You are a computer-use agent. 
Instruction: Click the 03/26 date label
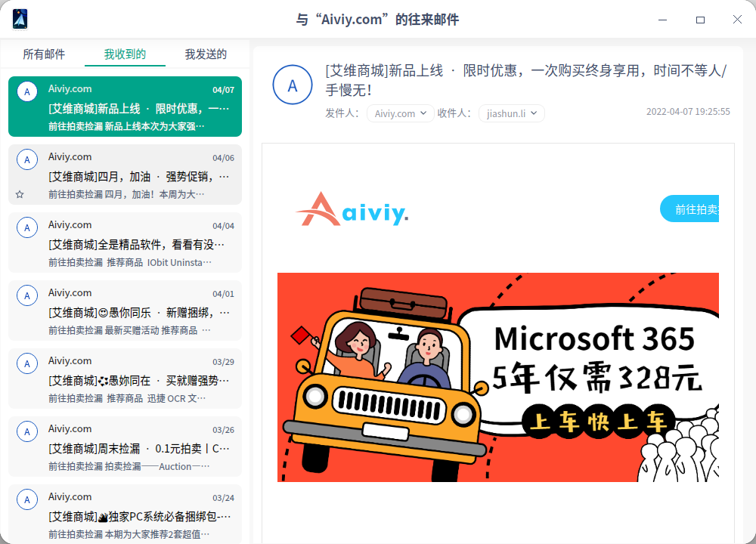click(223, 430)
